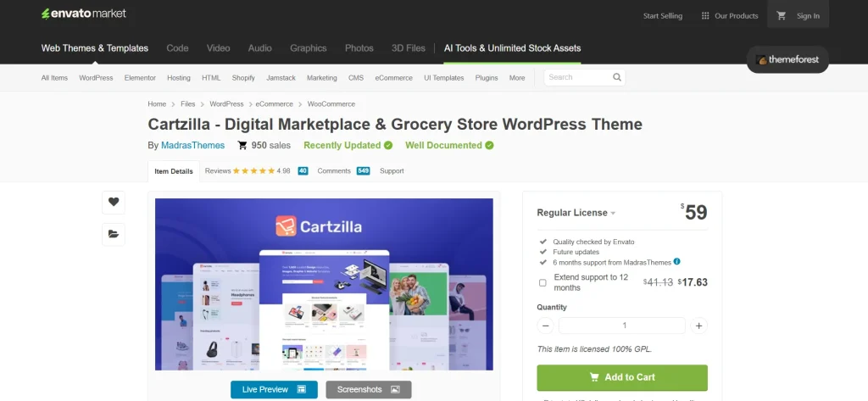Click the Live Preview button
The width and height of the screenshot is (868, 401).
click(x=274, y=389)
